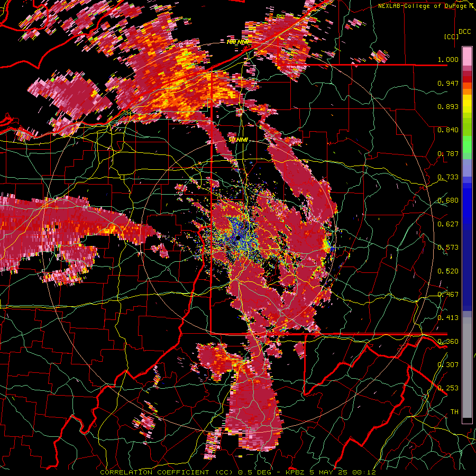
Task: Click the 0.733 scale value
Action: point(448,177)
